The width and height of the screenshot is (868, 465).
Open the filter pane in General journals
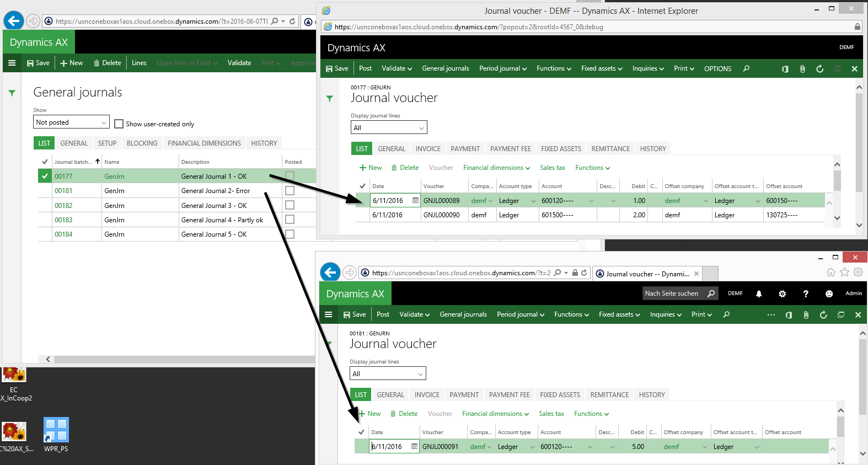(12, 93)
